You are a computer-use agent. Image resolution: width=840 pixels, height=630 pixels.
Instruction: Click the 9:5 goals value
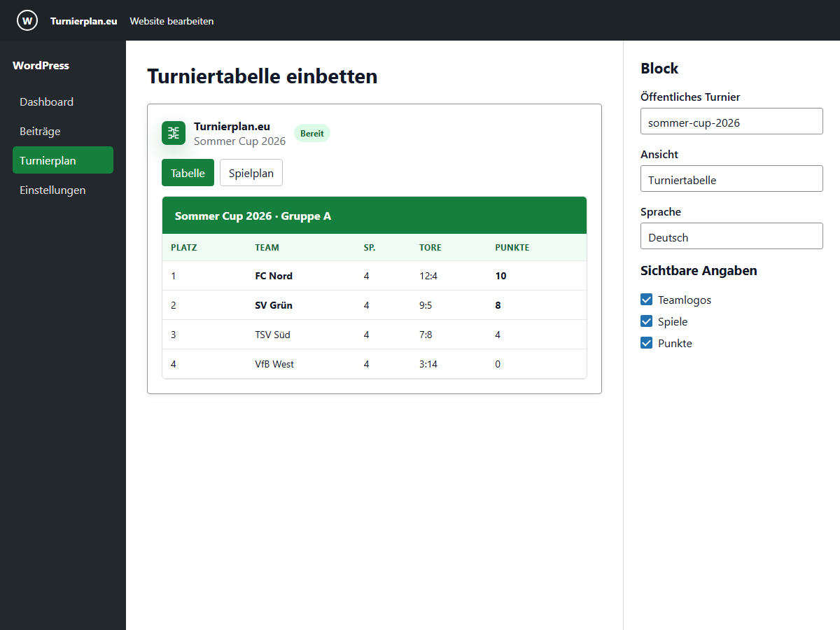pyautogui.click(x=426, y=305)
